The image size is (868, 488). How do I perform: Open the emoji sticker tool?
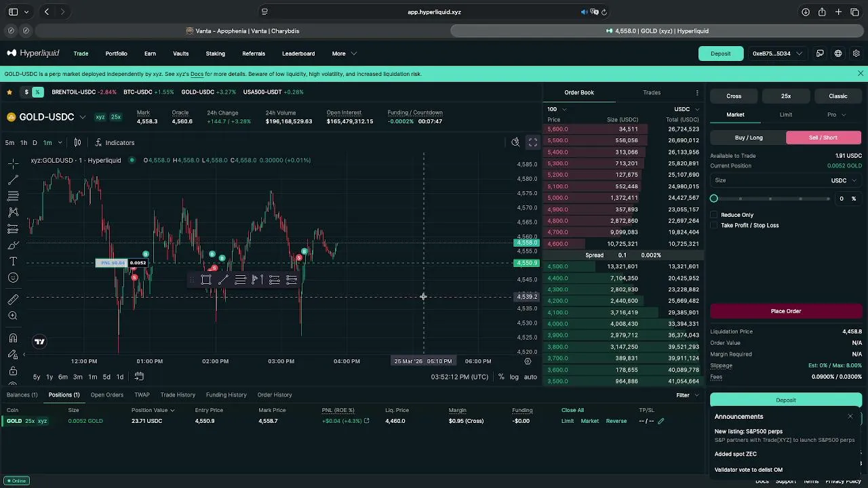click(13, 277)
